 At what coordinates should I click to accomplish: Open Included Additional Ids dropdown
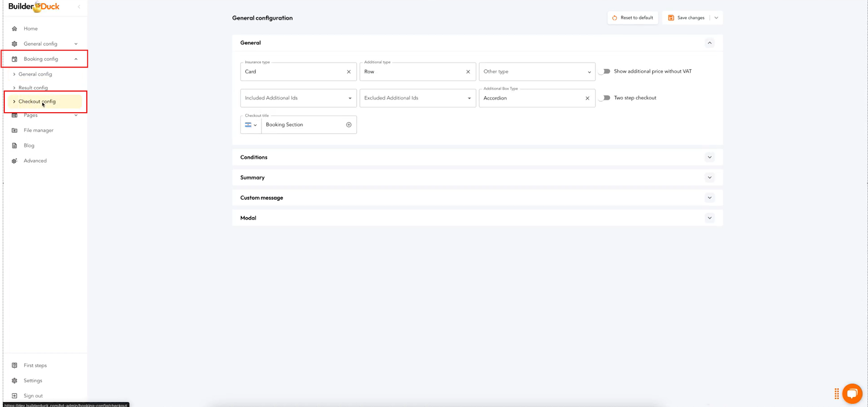pyautogui.click(x=298, y=98)
